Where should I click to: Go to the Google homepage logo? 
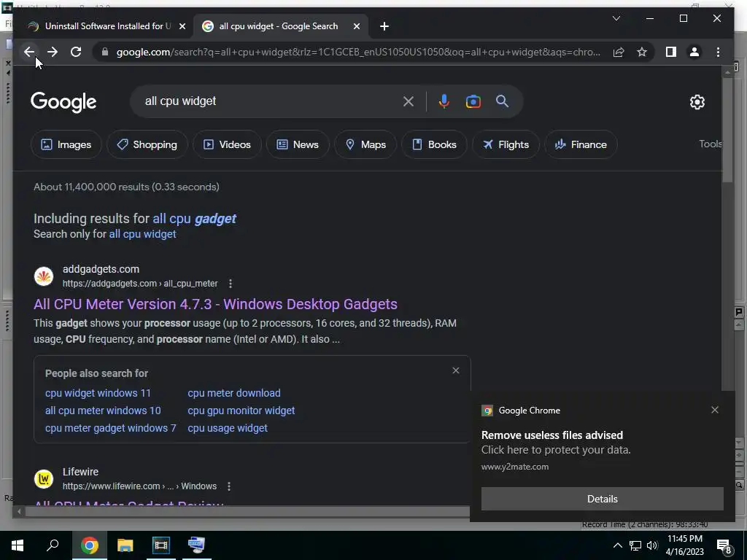point(63,102)
